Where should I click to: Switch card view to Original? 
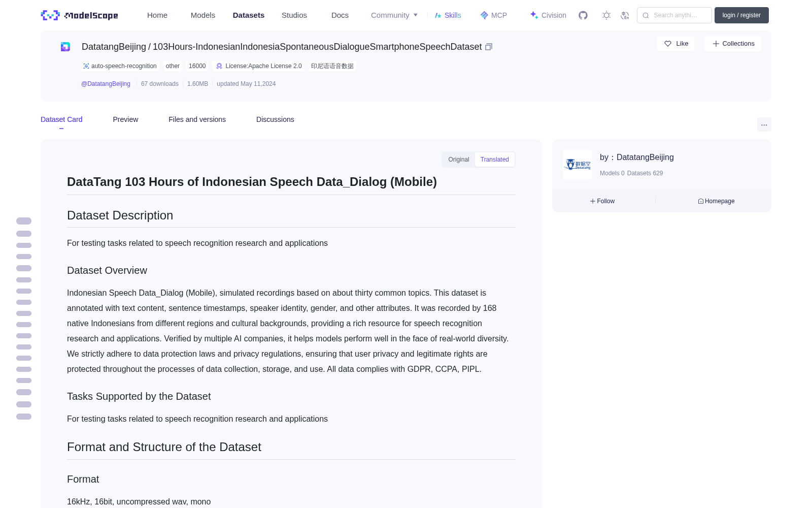[459, 160]
